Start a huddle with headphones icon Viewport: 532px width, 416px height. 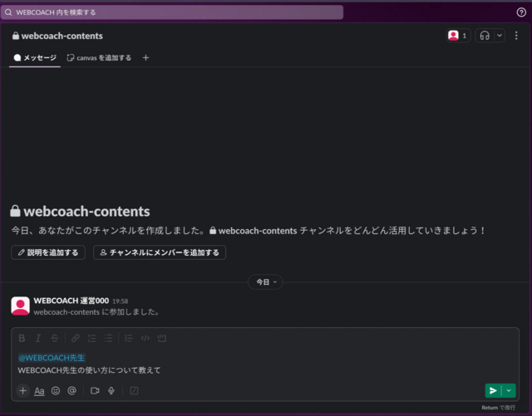(485, 36)
